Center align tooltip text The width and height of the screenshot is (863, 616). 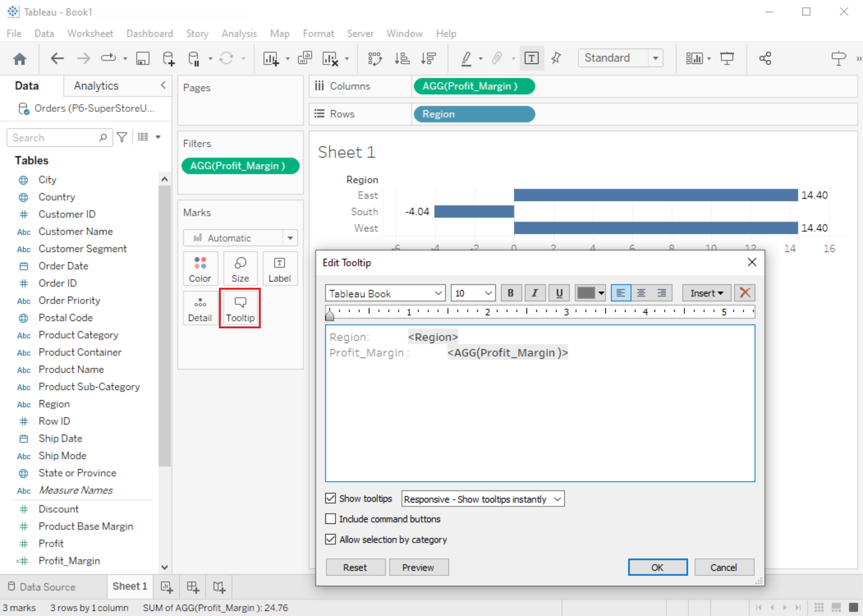coord(641,293)
